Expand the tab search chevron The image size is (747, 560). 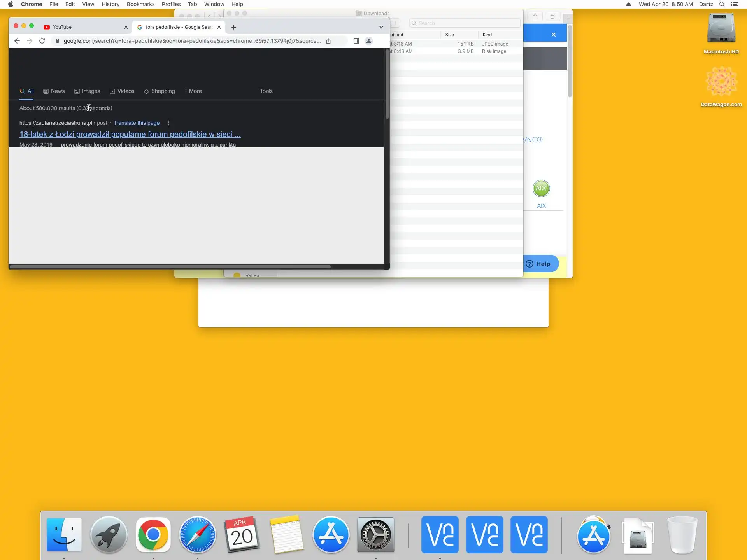click(381, 27)
